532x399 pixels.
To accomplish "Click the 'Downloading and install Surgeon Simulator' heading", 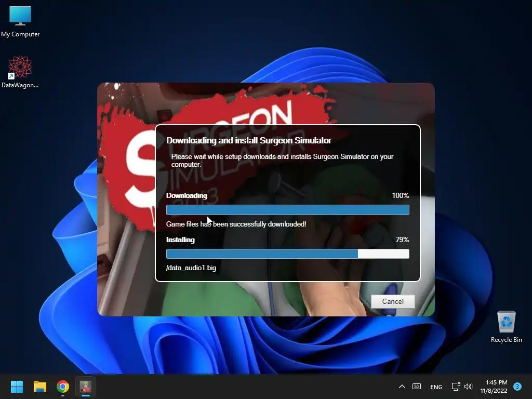I will point(249,140).
